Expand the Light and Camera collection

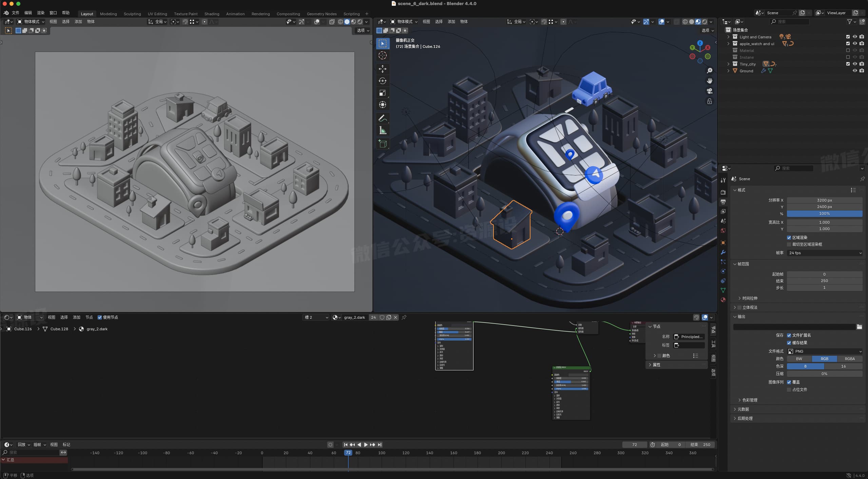point(728,37)
